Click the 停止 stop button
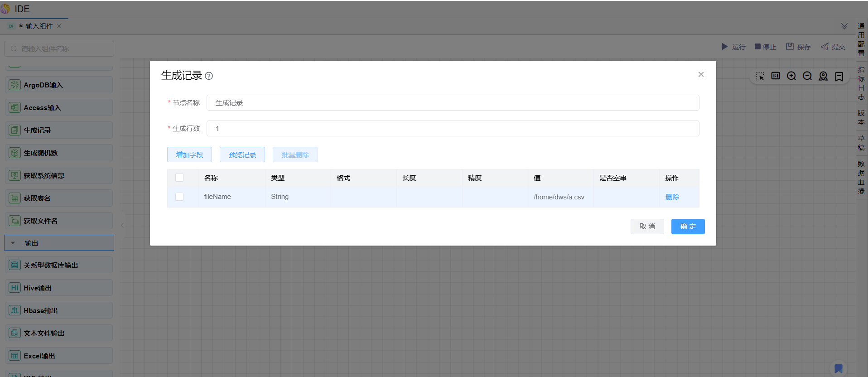 coord(765,47)
